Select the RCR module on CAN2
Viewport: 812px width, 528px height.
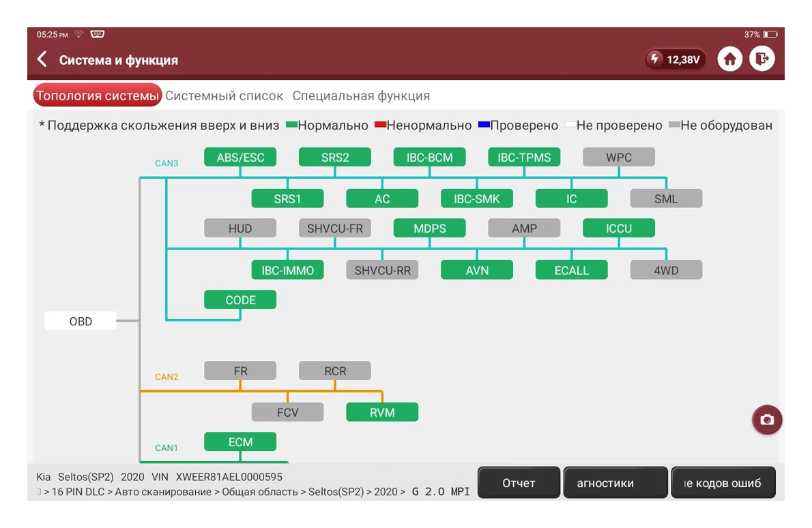335,370
